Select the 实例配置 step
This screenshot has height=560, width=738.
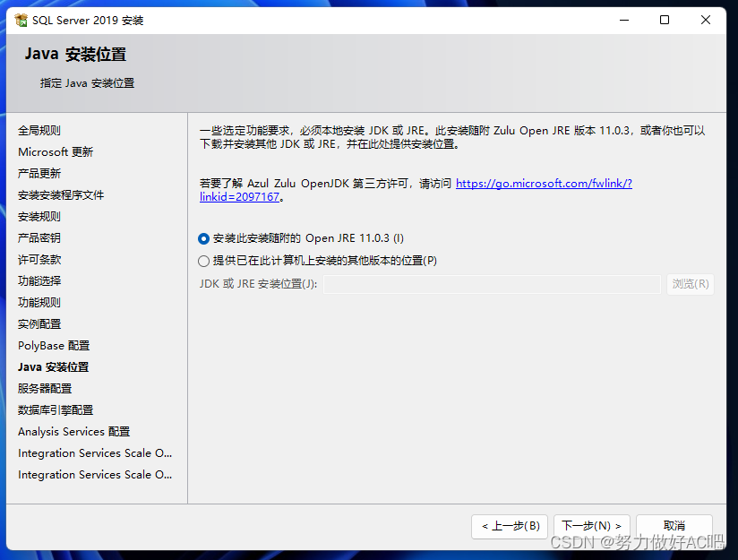(39, 324)
